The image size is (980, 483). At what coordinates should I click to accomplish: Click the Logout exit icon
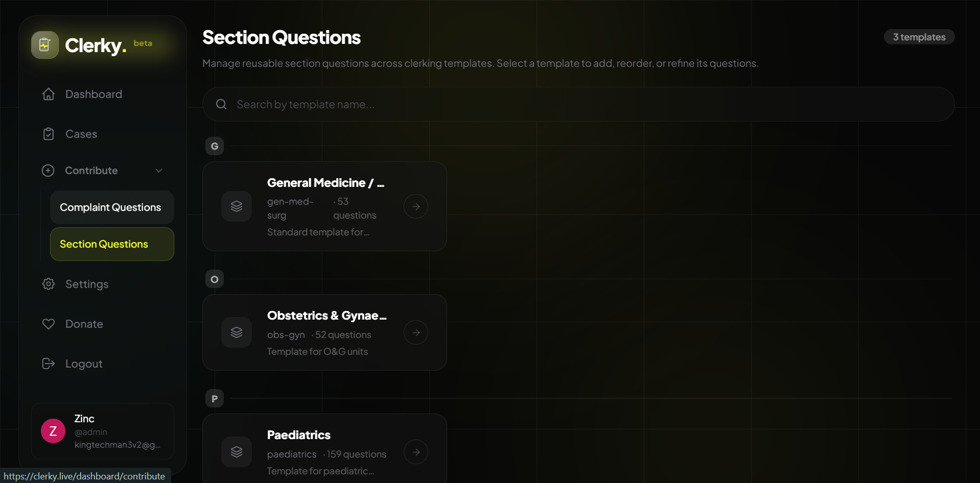coord(49,364)
